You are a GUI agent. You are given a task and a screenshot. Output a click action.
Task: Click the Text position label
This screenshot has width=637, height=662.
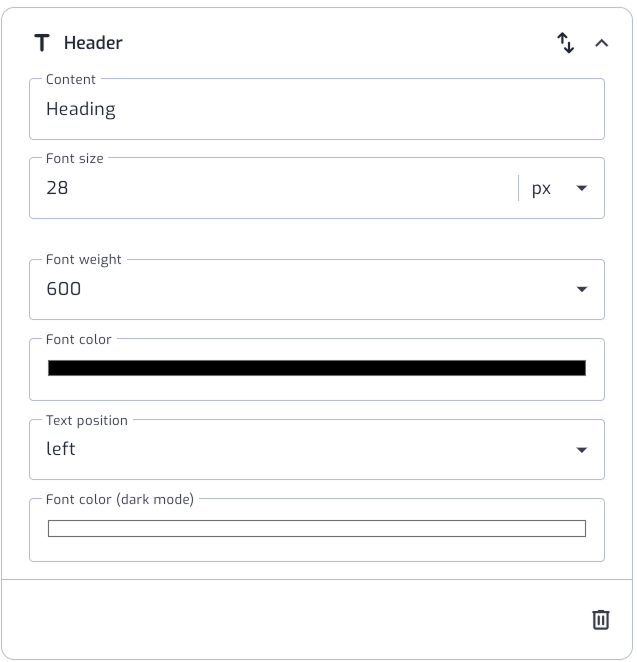coord(87,421)
